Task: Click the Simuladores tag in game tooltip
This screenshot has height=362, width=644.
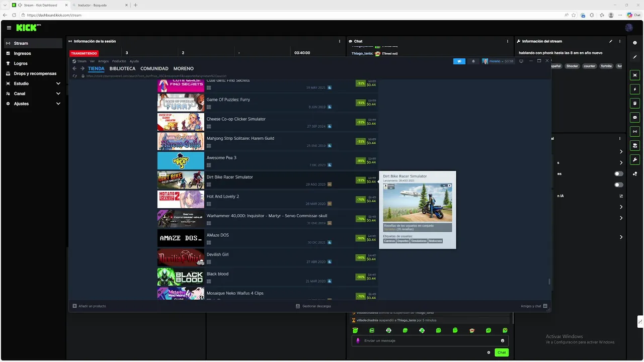Action: [419, 241]
